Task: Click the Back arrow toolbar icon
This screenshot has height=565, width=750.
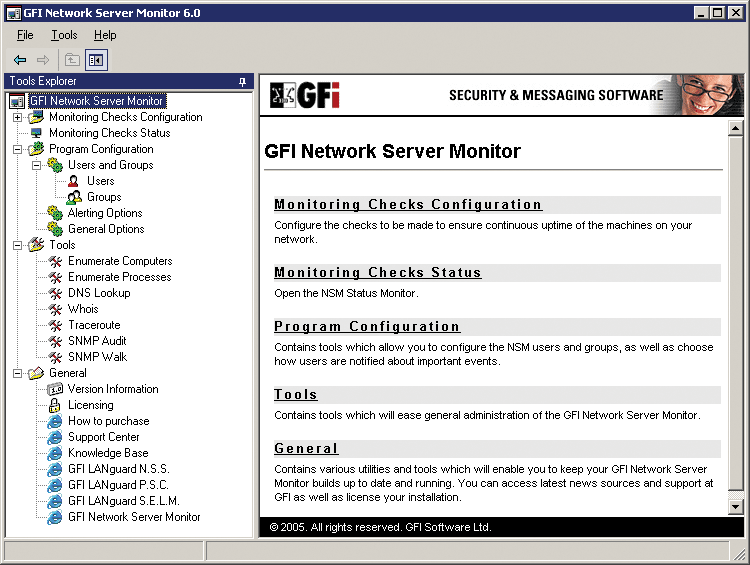Action: 20,60
